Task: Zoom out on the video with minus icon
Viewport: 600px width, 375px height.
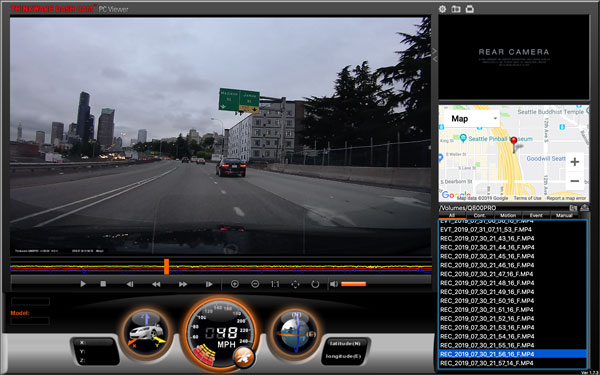Action: click(x=255, y=284)
